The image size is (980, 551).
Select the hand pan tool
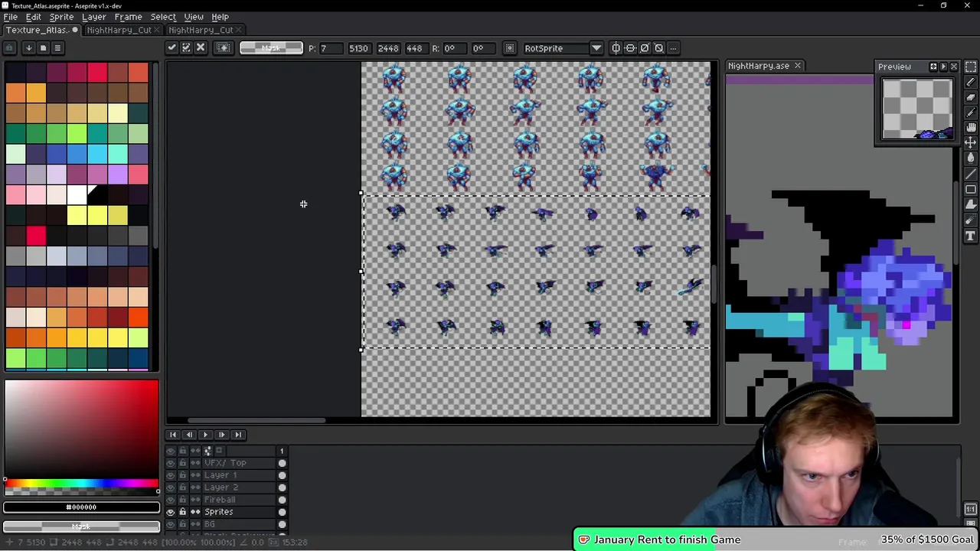click(x=971, y=128)
